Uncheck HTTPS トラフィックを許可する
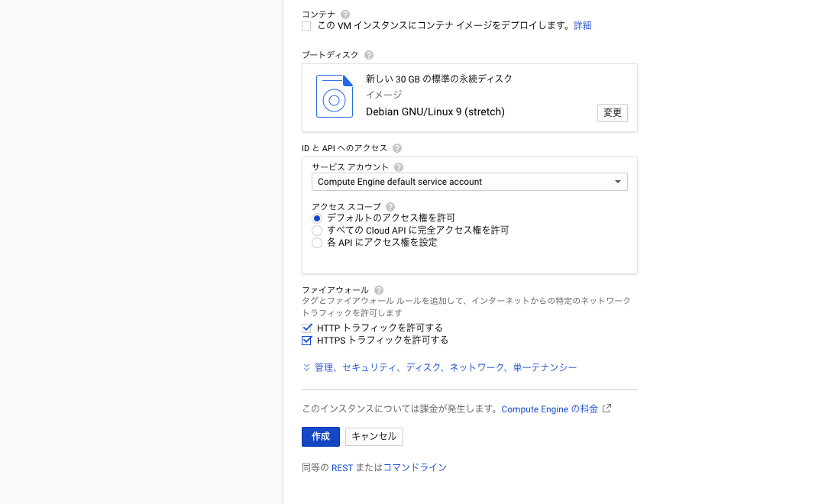The height and width of the screenshot is (504, 828). pyautogui.click(x=306, y=341)
